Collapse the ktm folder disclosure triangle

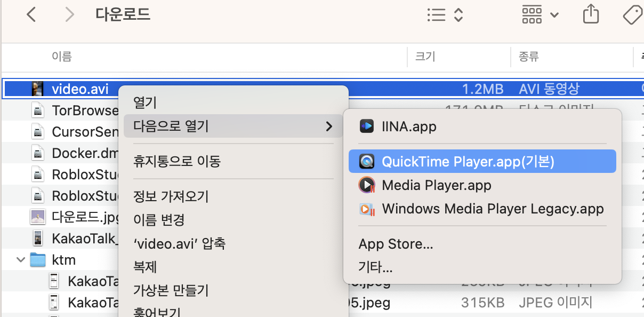pyautogui.click(x=21, y=260)
